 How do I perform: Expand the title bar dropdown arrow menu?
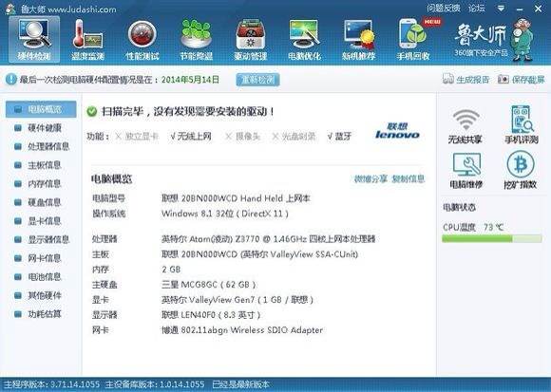501,9
